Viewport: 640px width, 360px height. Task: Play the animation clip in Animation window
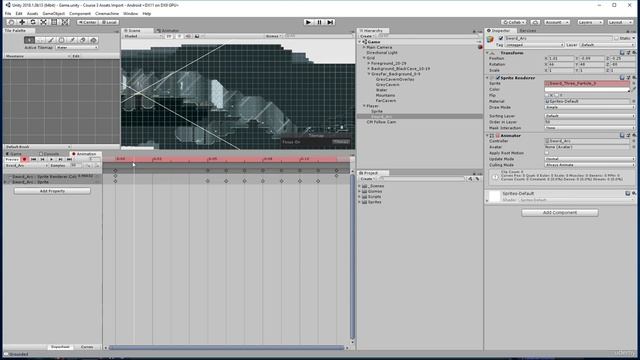pos(51,160)
